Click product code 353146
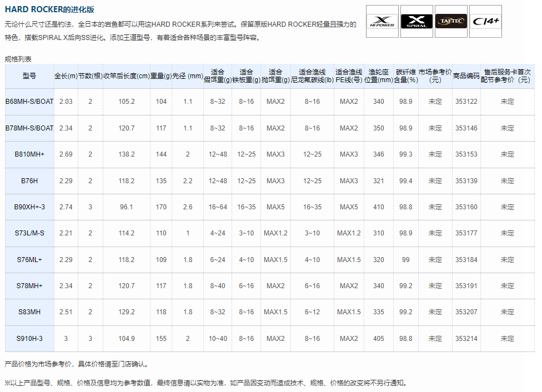This screenshot has height=392, width=542. click(x=466, y=128)
